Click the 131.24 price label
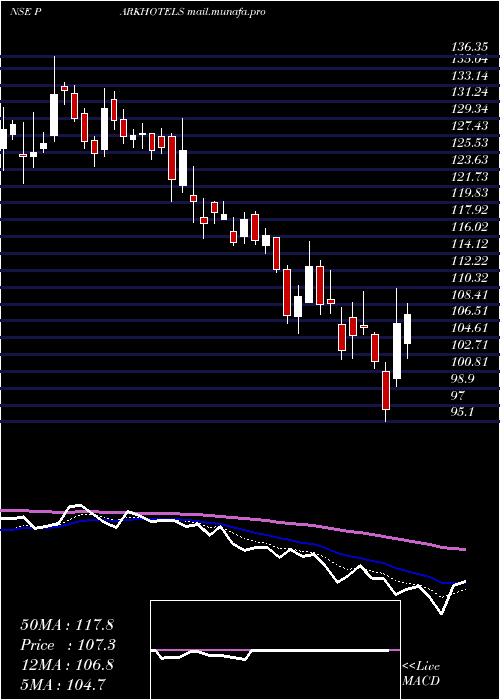500x700 pixels. point(470,92)
